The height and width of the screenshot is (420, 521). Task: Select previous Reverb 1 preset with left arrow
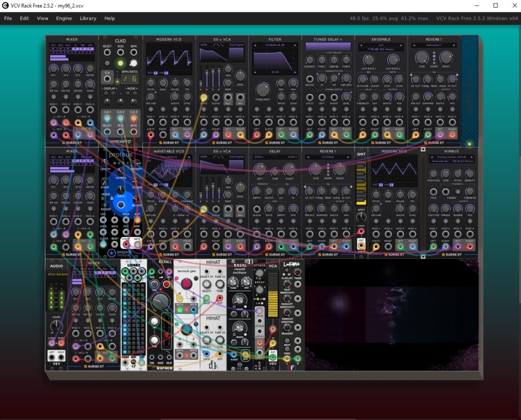coord(414,45)
